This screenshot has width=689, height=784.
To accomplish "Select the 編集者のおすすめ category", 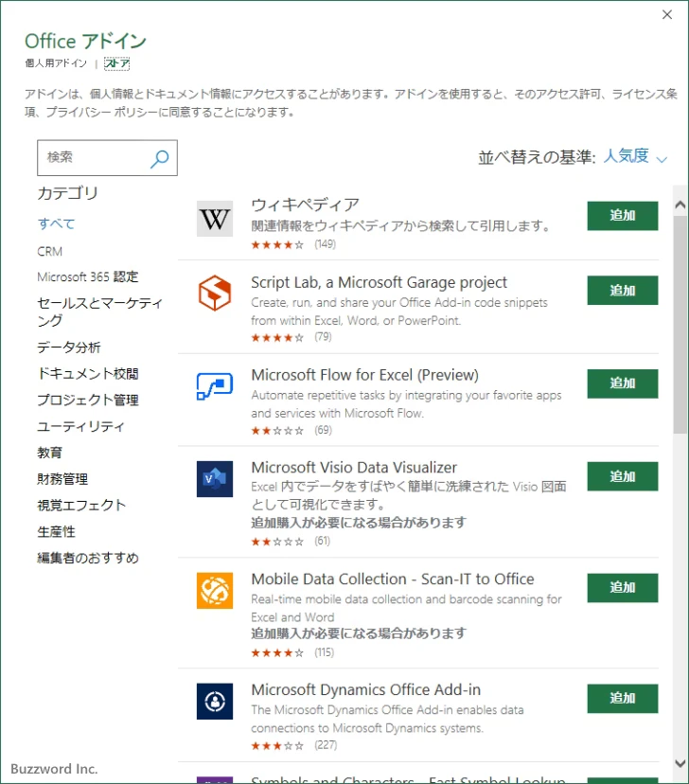I will (x=87, y=558).
